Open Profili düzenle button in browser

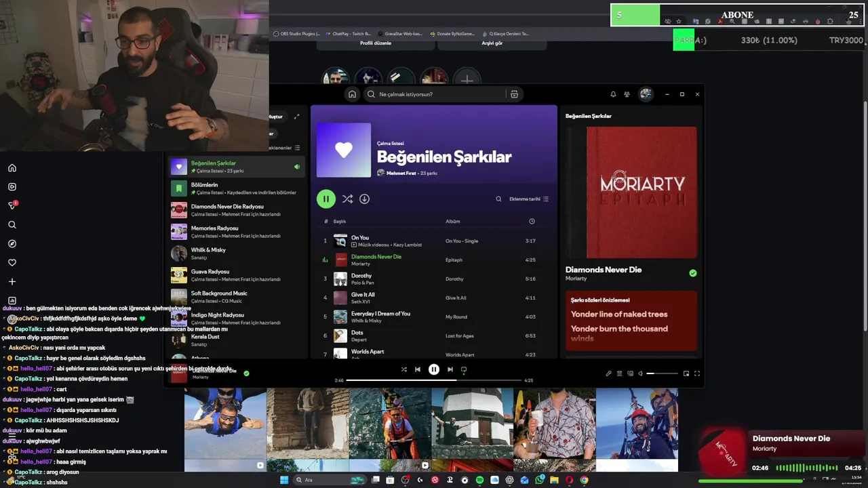click(x=375, y=43)
